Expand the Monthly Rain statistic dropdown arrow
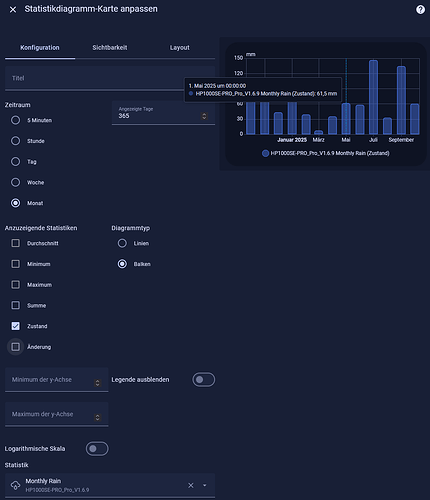Viewport: 430px width, 500px height. 205,485
